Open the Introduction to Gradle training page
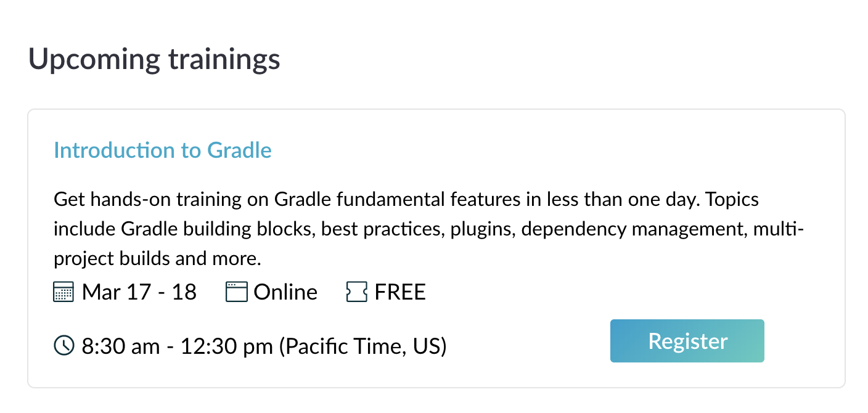Screen dimensions: 868x413 pos(162,150)
